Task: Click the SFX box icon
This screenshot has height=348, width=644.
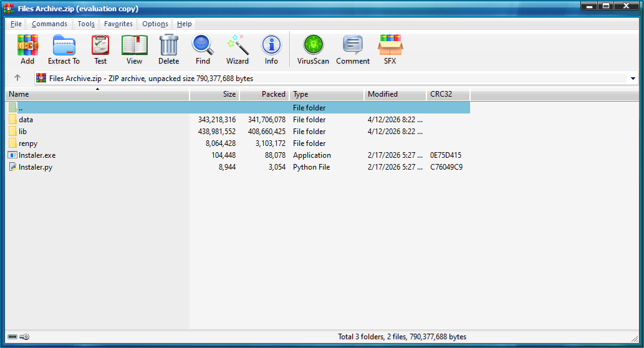Action: (390, 45)
